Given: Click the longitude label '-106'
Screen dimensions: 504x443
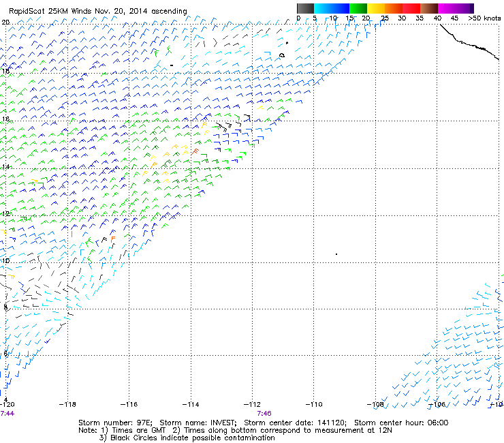Looking at the screenshot, I should (x=437, y=404).
